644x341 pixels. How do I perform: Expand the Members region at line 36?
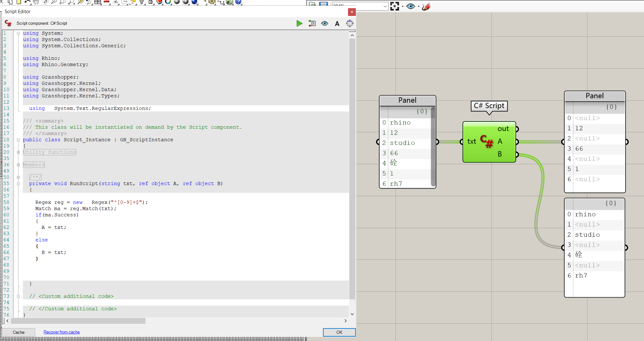[x=18, y=165]
